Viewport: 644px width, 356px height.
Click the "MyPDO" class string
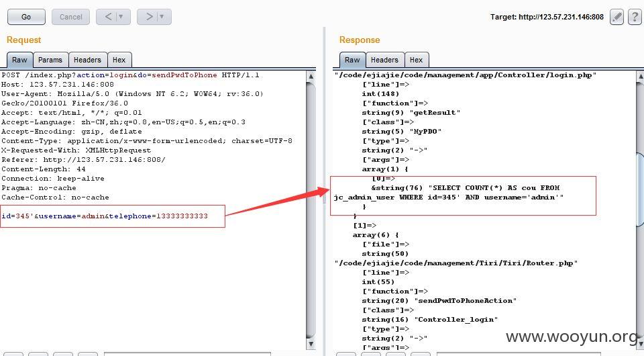click(425, 132)
